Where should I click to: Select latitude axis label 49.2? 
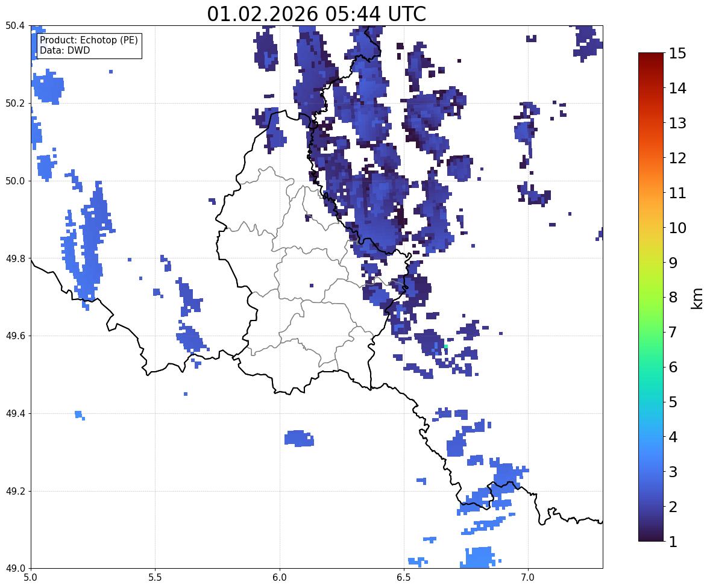15,491
